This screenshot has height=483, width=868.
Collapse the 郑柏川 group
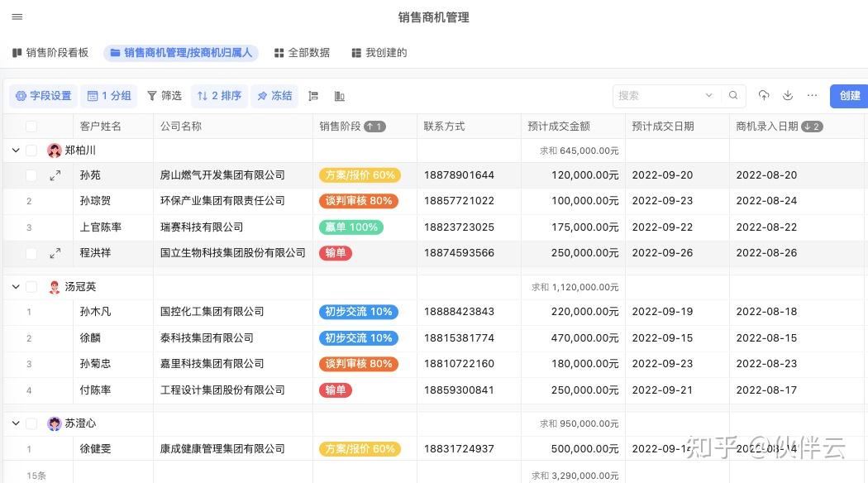pyautogui.click(x=16, y=150)
